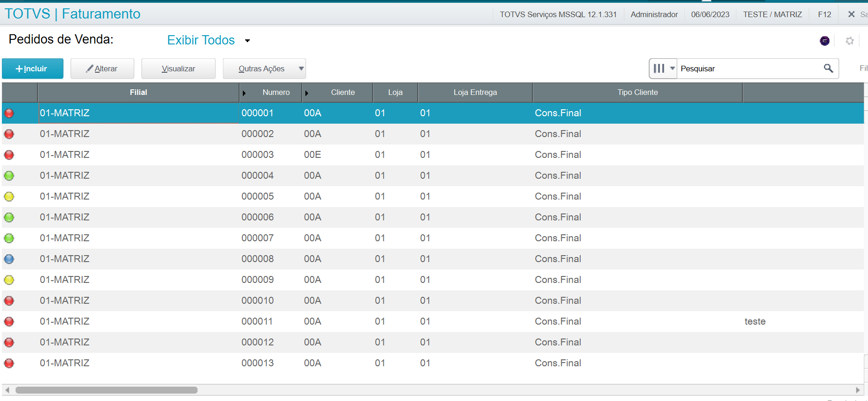The height and width of the screenshot is (401, 868).
Task: Click the 'teste' cell in row 000011
Action: (755, 321)
